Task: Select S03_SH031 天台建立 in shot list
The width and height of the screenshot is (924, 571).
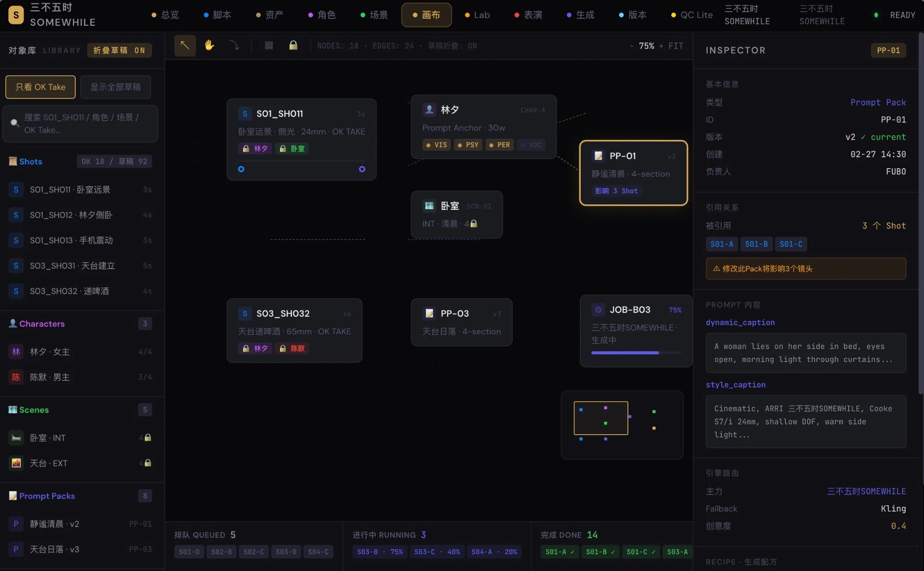Action: point(73,265)
